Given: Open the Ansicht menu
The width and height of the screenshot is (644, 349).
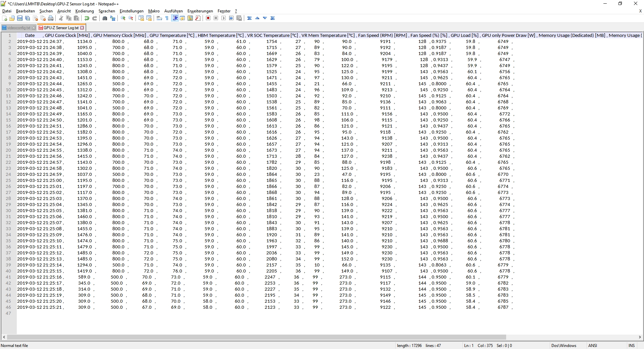Looking at the screenshot, I should (64, 11).
